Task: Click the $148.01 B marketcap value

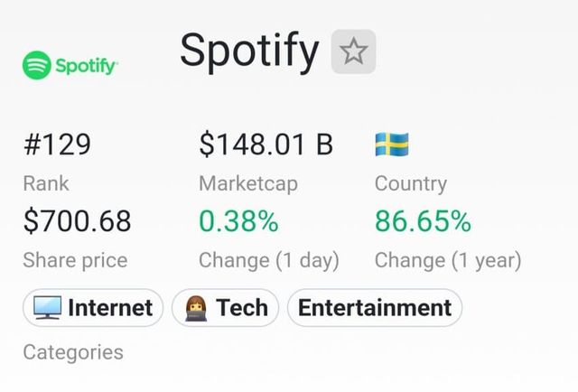Action: click(266, 145)
